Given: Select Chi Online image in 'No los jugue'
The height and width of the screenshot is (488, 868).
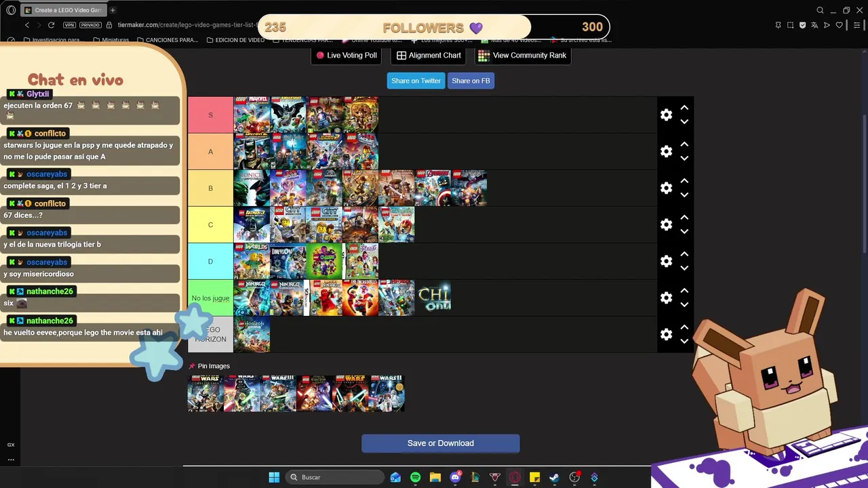Looking at the screenshot, I should coord(434,298).
